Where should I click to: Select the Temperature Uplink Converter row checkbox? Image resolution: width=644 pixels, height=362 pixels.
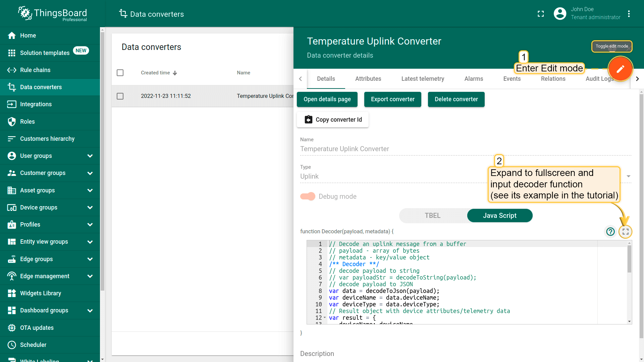pos(120,96)
